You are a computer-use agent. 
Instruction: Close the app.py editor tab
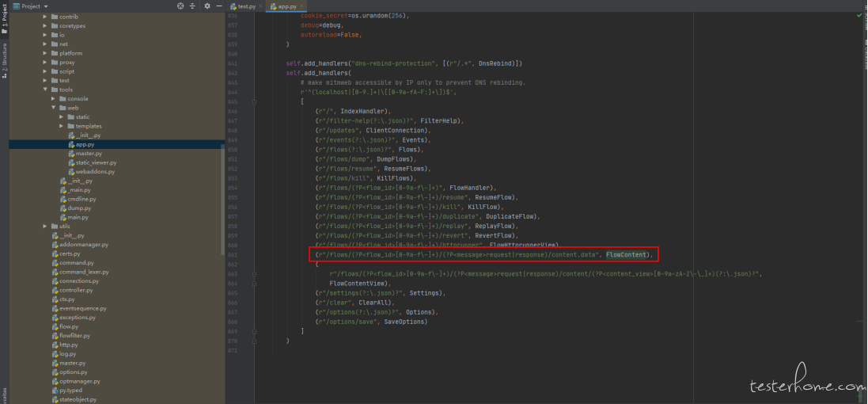[x=301, y=6]
